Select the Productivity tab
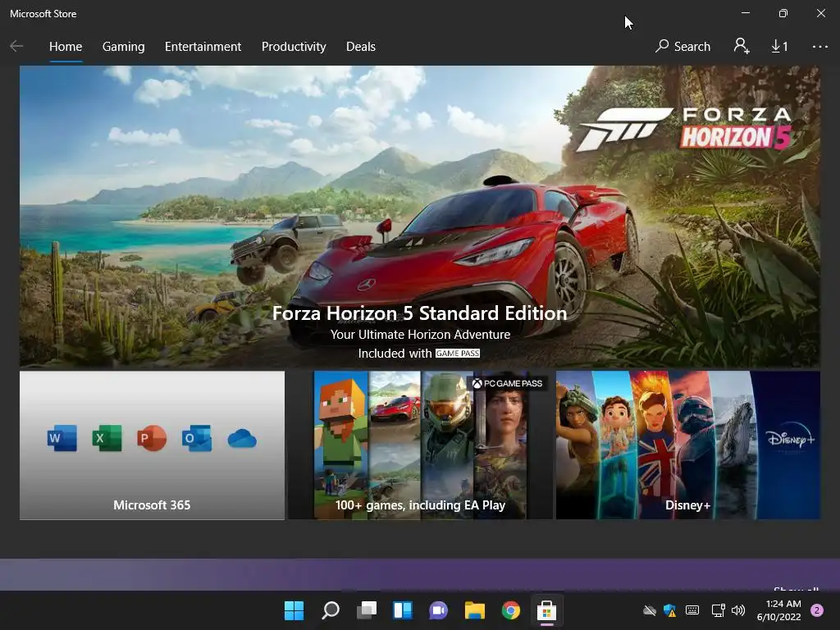Image resolution: width=840 pixels, height=630 pixels. [x=294, y=47]
